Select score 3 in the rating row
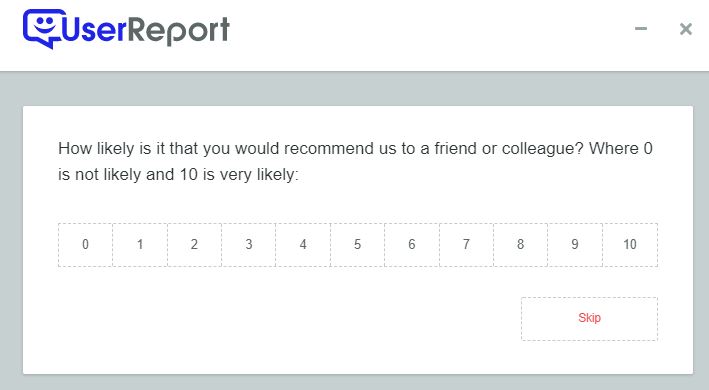The height and width of the screenshot is (390, 709). 249,244
